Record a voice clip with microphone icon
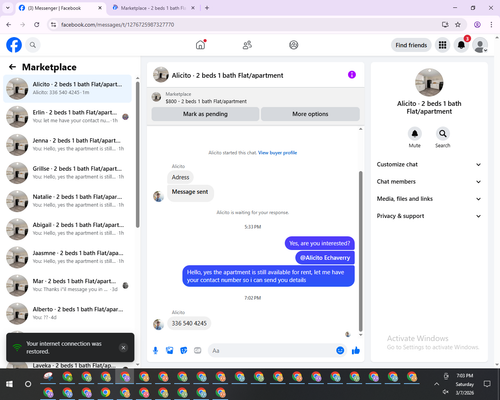This screenshot has width=500, height=400. pyautogui.click(x=155, y=351)
